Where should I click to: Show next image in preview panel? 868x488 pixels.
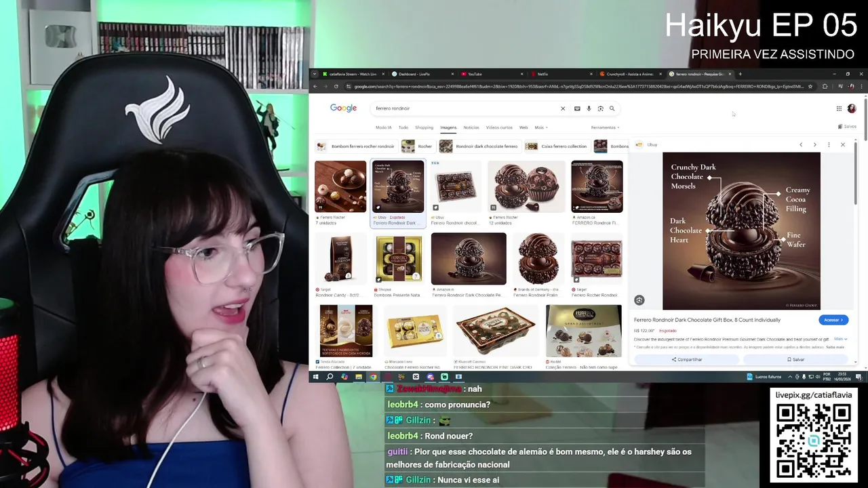click(x=814, y=144)
